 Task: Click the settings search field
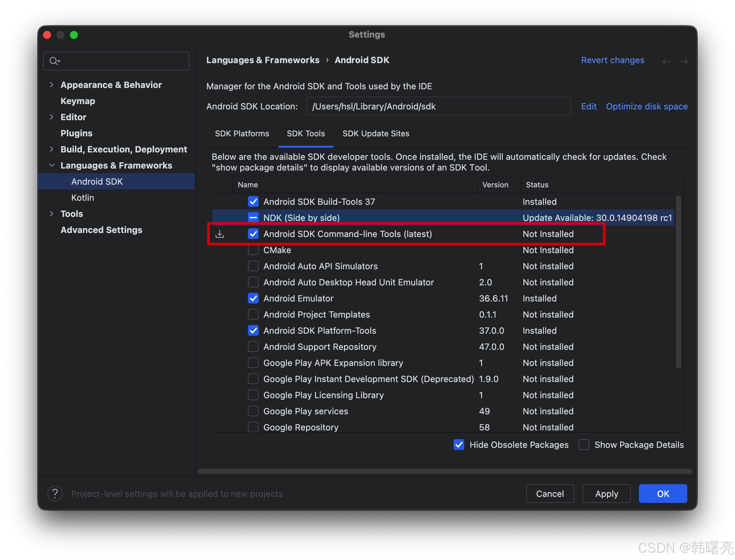116,61
